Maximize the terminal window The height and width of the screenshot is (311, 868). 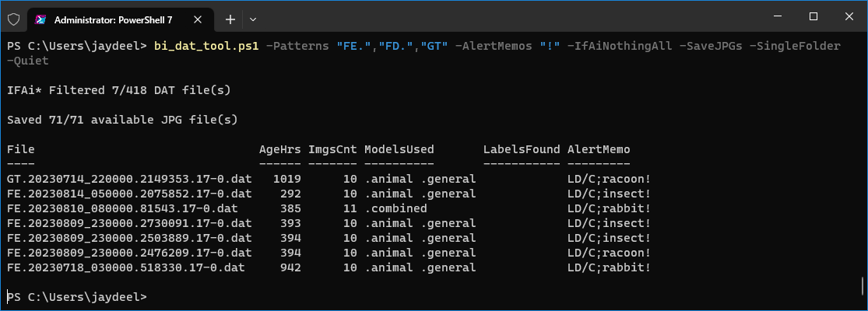[x=814, y=16]
